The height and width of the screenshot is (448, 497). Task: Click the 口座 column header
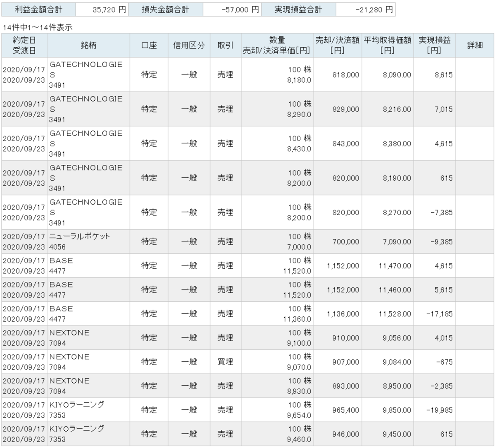click(149, 45)
